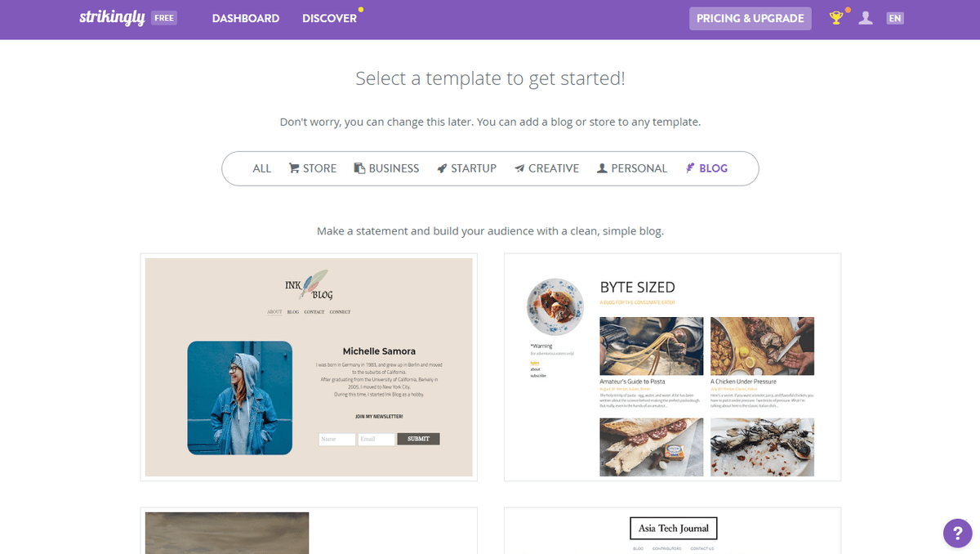This screenshot has width=980, height=554.
Task: Open the DASHBOARD menu item
Action: point(246,18)
